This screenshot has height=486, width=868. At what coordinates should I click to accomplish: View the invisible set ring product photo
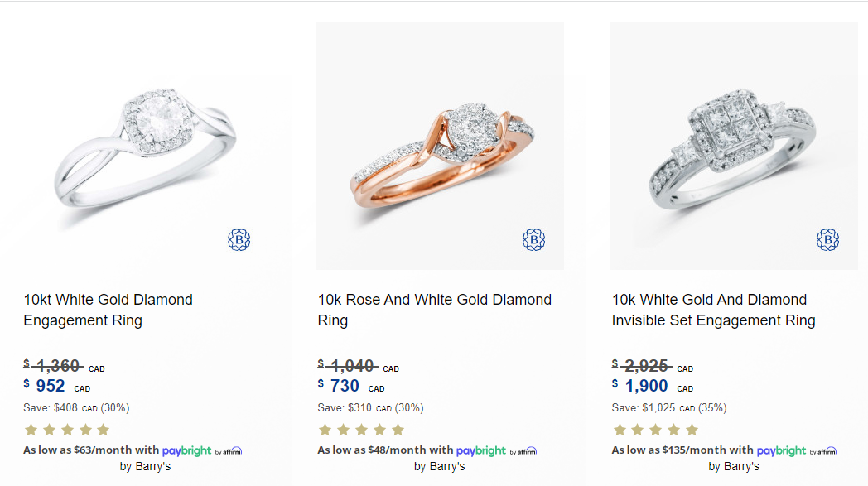[x=734, y=146]
